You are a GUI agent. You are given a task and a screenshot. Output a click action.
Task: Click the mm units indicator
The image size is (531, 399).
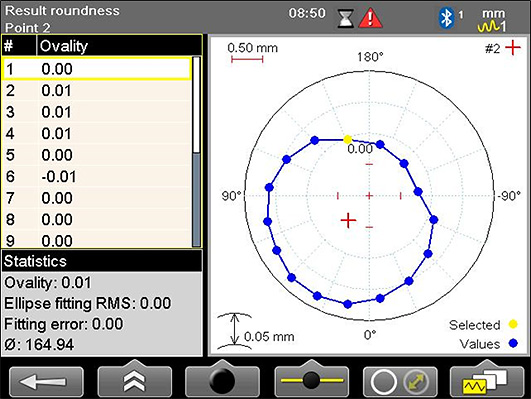click(493, 14)
